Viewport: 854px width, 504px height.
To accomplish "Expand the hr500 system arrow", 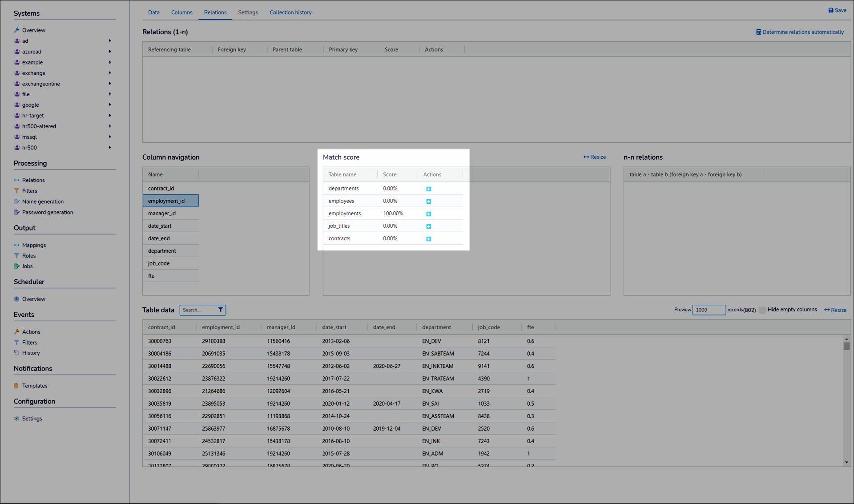I will (x=110, y=148).
